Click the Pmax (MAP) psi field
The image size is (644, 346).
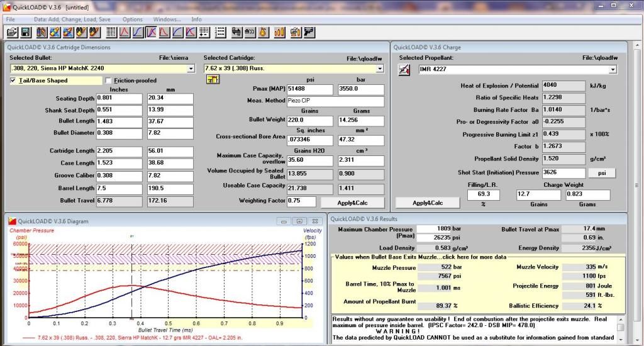coord(310,89)
